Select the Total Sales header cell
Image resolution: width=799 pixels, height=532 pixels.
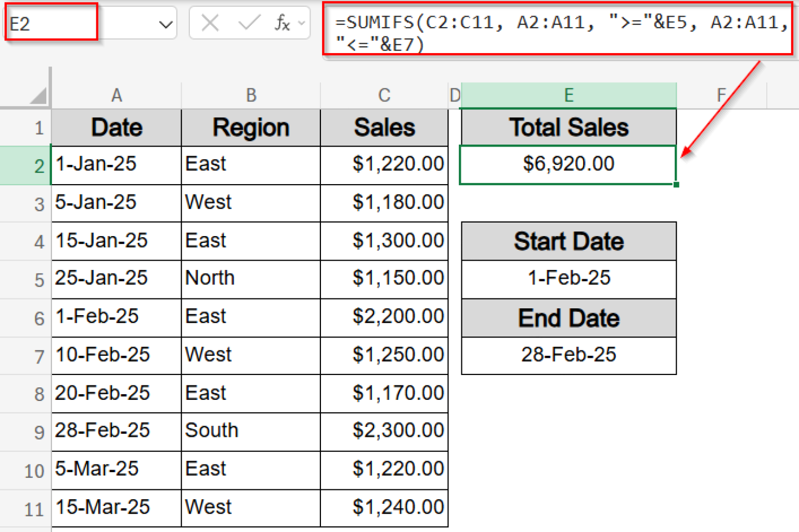click(568, 127)
